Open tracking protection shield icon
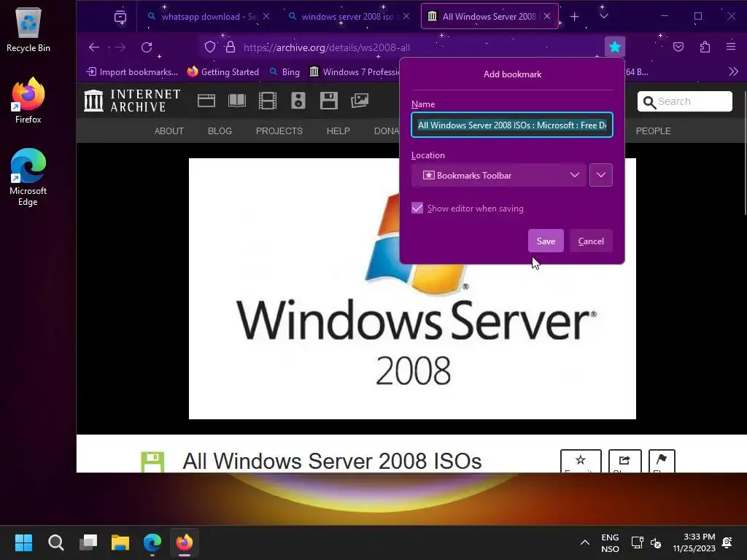This screenshot has width=747, height=560. 210,47
